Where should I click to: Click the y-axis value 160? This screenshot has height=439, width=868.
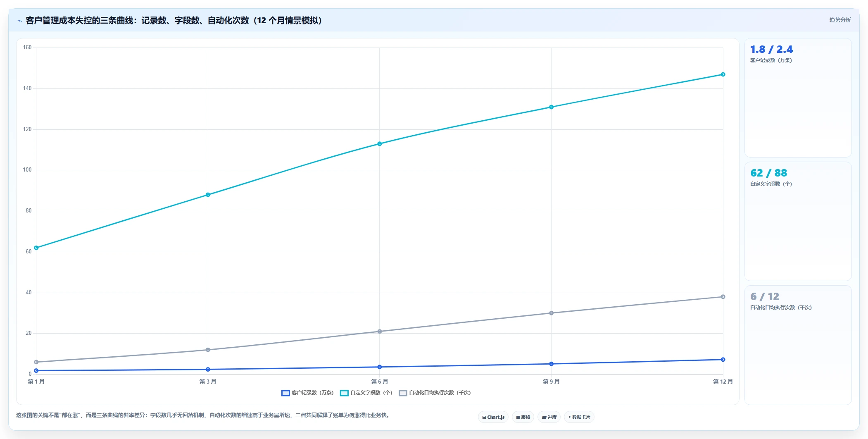tap(27, 48)
